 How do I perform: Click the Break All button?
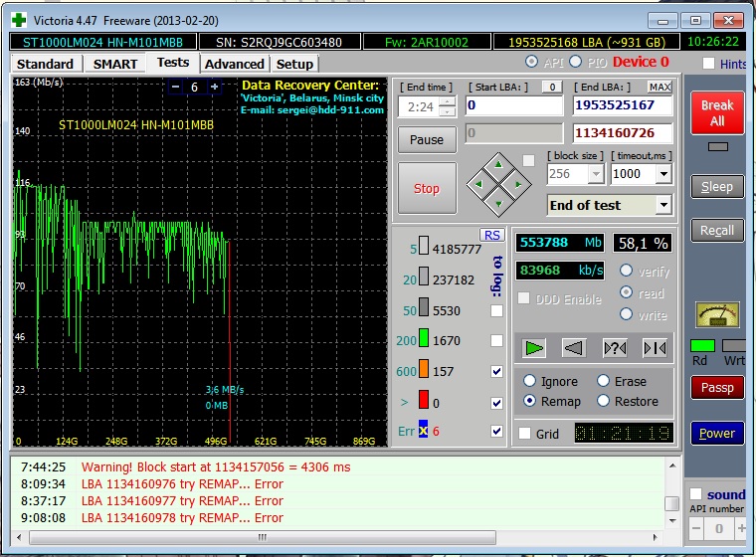coord(716,113)
